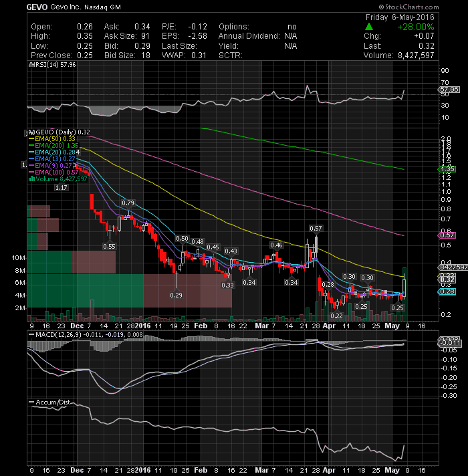Click the green up-arrow change indicator
Image resolution: width=468 pixels, height=476 pixels.
pos(369,27)
